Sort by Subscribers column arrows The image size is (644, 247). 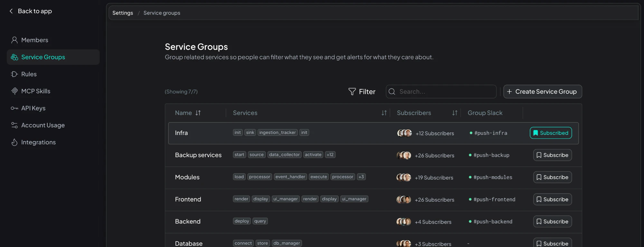[455, 113]
